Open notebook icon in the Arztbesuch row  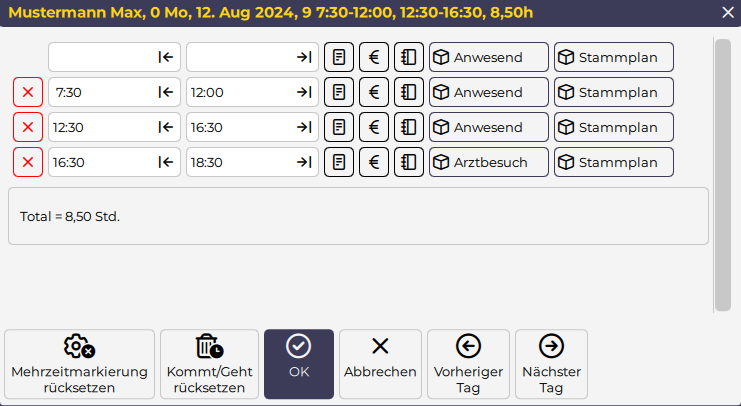pos(408,162)
